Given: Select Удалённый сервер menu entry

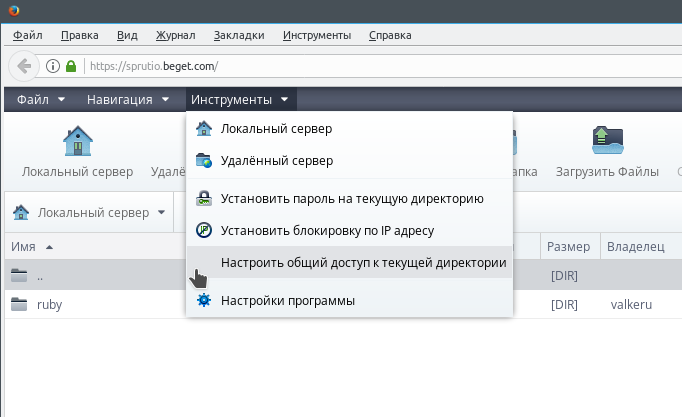Looking at the screenshot, I should tap(277, 160).
